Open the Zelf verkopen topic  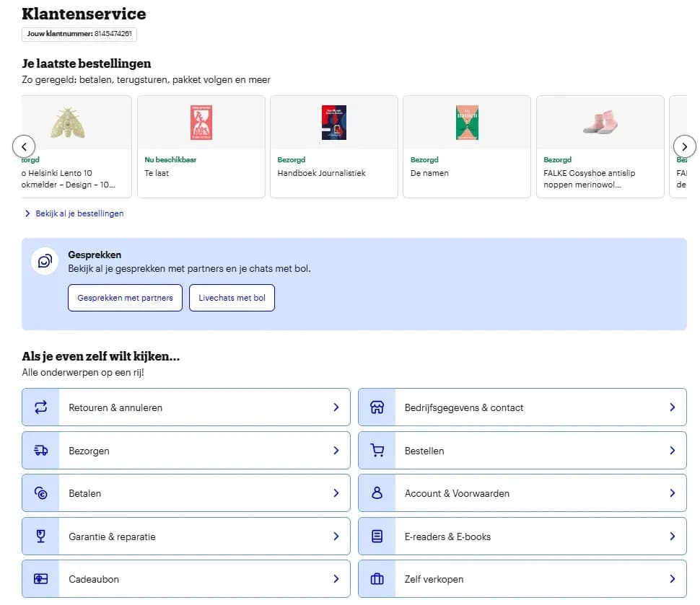(522, 578)
